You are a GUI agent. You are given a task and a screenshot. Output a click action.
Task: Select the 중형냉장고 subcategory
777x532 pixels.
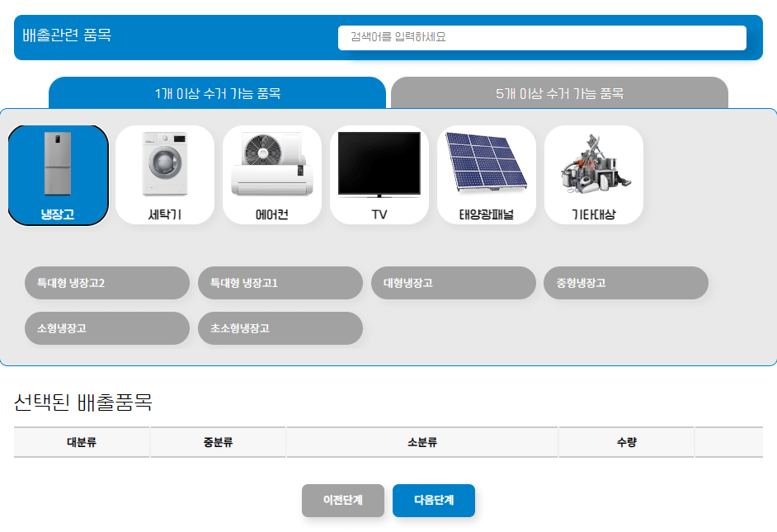click(625, 283)
